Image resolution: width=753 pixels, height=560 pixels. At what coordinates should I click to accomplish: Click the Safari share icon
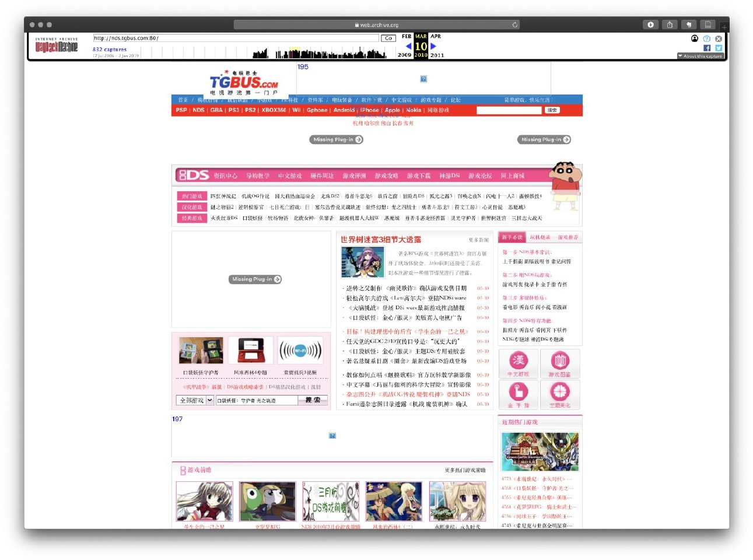tap(670, 24)
